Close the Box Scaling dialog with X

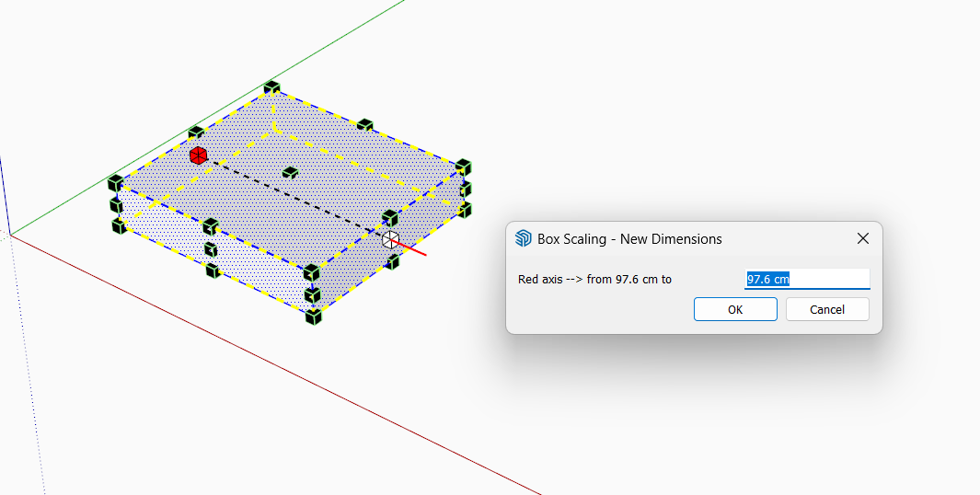(863, 239)
